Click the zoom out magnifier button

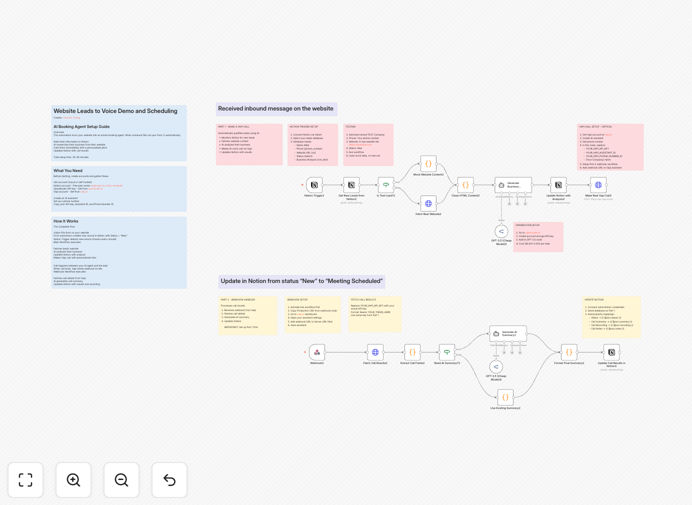pos(121,480)
